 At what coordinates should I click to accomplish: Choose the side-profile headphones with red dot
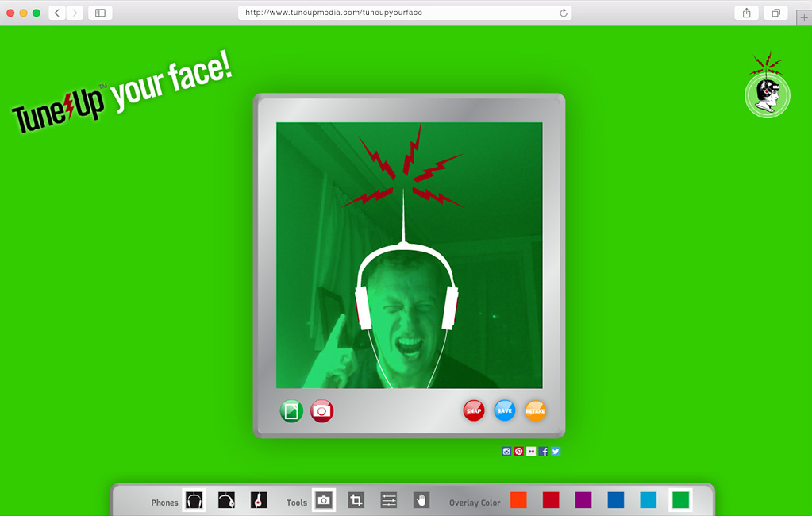(x=226, y=500)
